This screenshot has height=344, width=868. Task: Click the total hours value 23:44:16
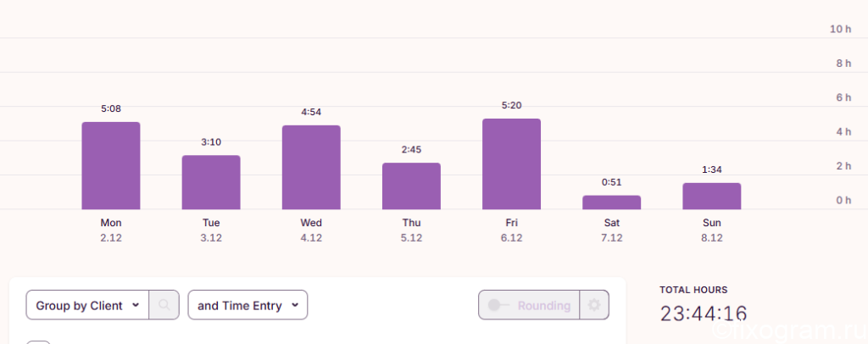[704, 313]
